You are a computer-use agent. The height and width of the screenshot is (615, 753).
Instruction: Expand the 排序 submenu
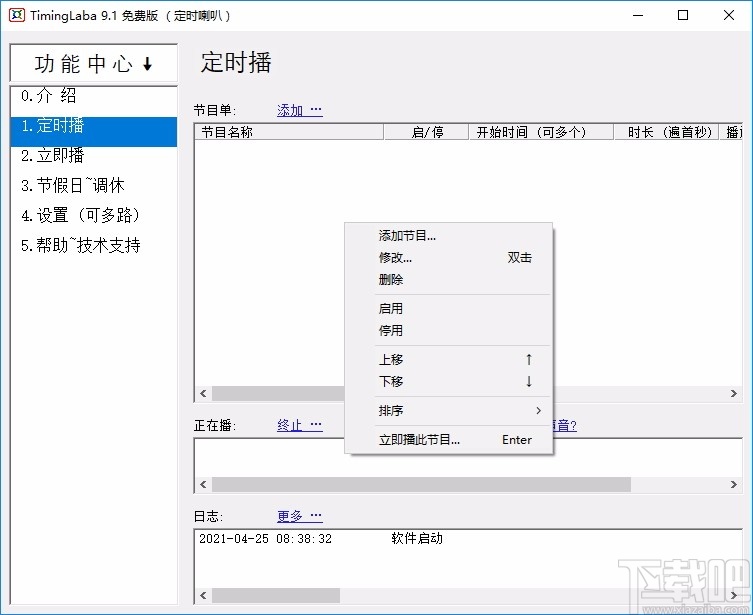click(449, 411)
